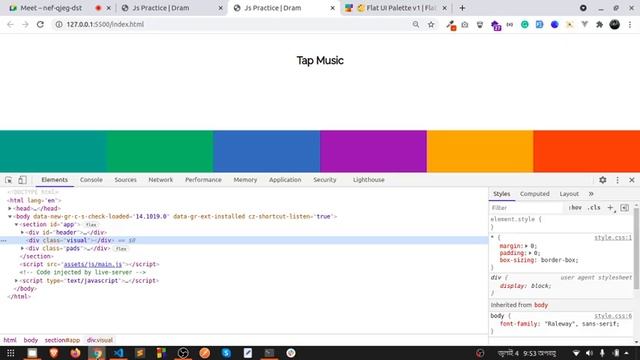Tap the teal pad

(53, 151)
